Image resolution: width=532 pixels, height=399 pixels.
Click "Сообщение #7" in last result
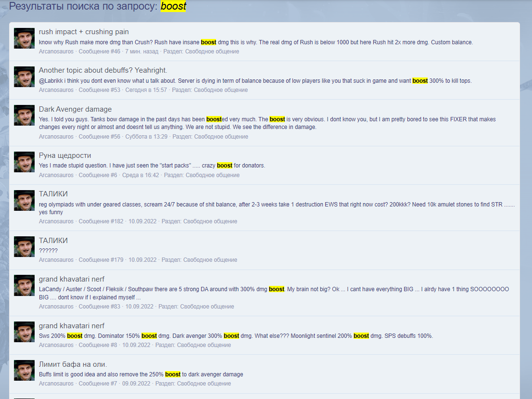click(98, 384)
